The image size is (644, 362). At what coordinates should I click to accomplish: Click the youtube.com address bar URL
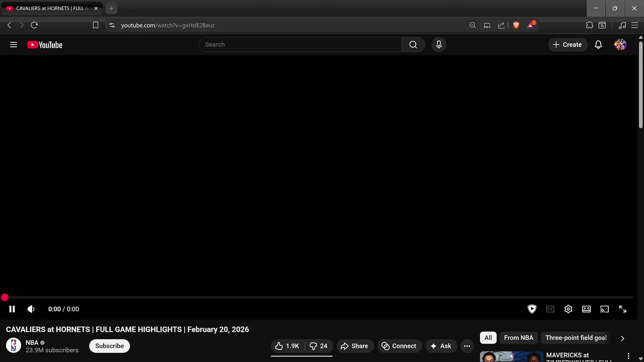(x=168, y=25)
